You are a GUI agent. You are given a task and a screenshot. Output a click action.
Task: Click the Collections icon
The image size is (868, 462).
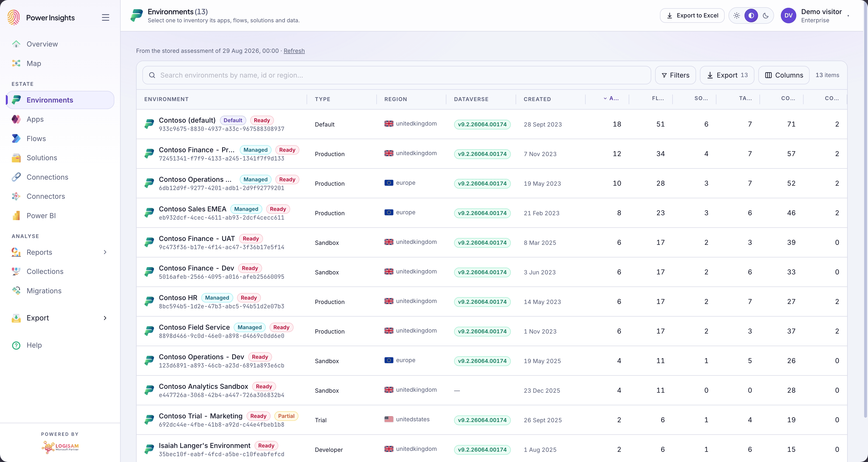point(16,271)
